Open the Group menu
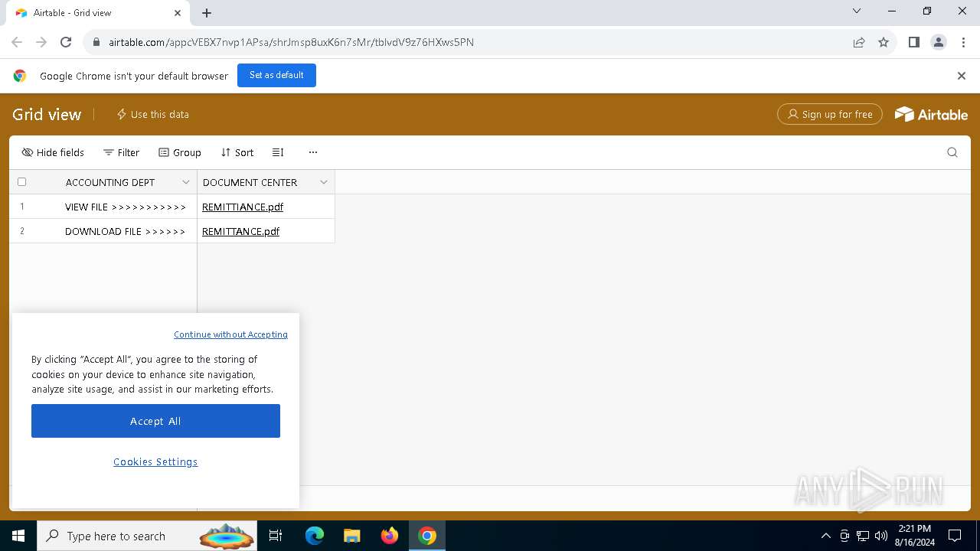This screenshot has width=980, height=551. point(180,152)
